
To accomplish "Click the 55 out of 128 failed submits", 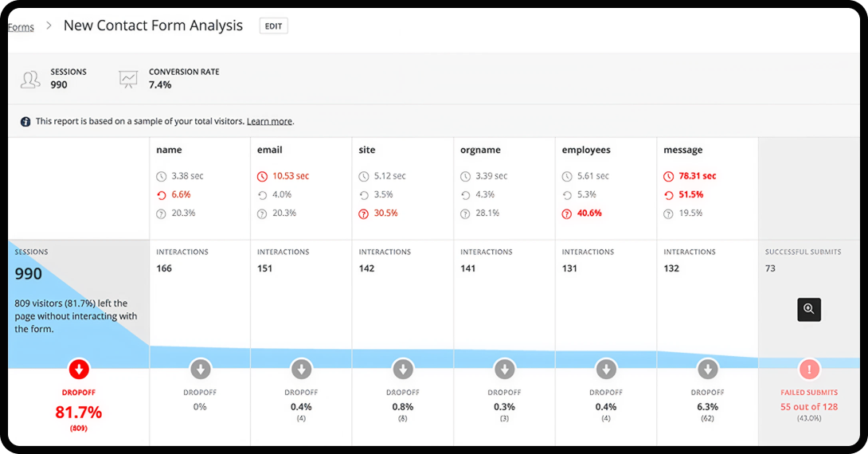I will 809,407.
